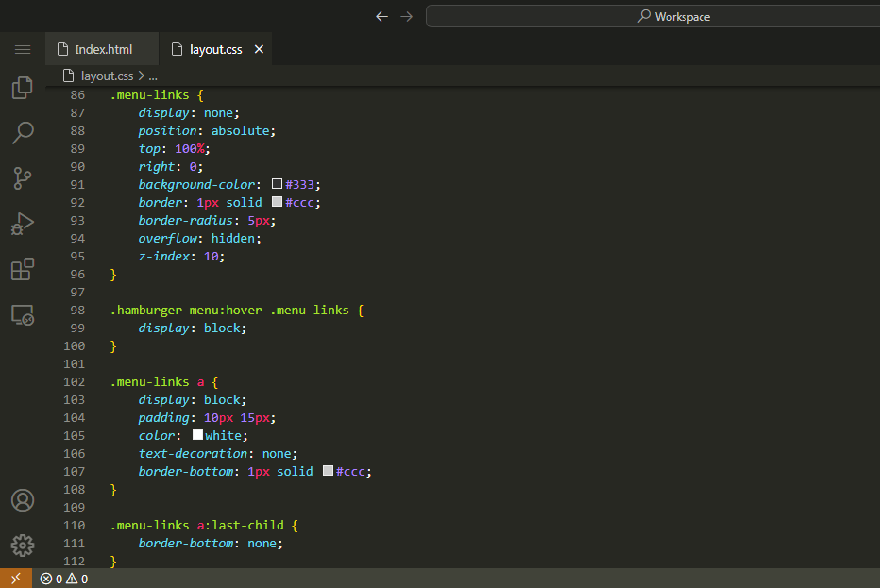Switch to the Index.html tab
This screenshot has height=588, width=880.
click(x=102, y=49)
